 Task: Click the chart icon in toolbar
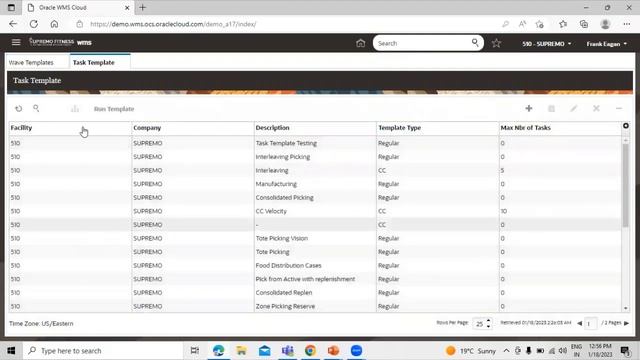tap(75, 109)
